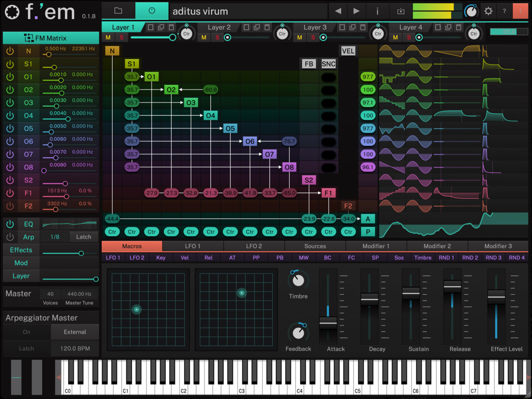Screen dimensions: 532x399
Task: Change the 40 Voices value
Action: coord(50,294)
